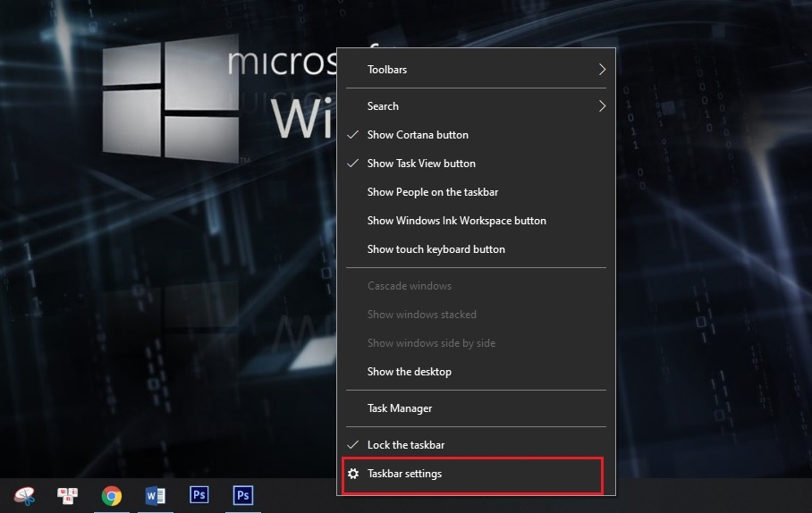This screenshot has height=513, width=812.
Task: Launch Task Manager from the menu
Action: pyautogui.click(x=477, y=408)
